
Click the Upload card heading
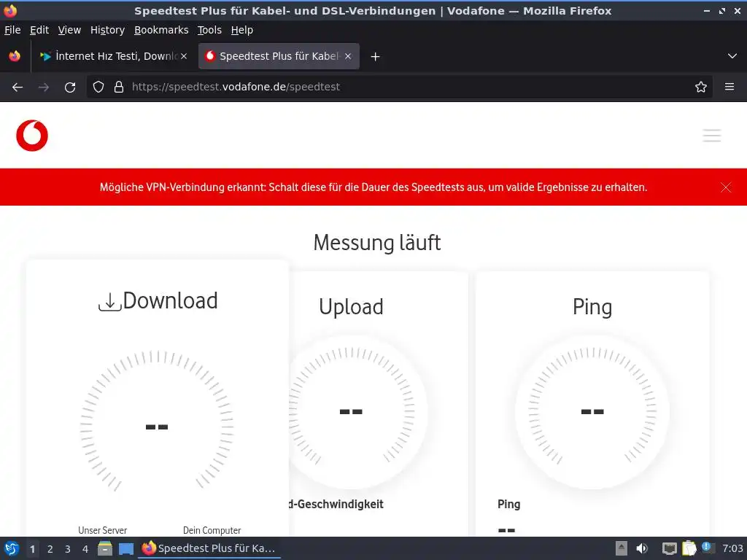tap(351, 307)
